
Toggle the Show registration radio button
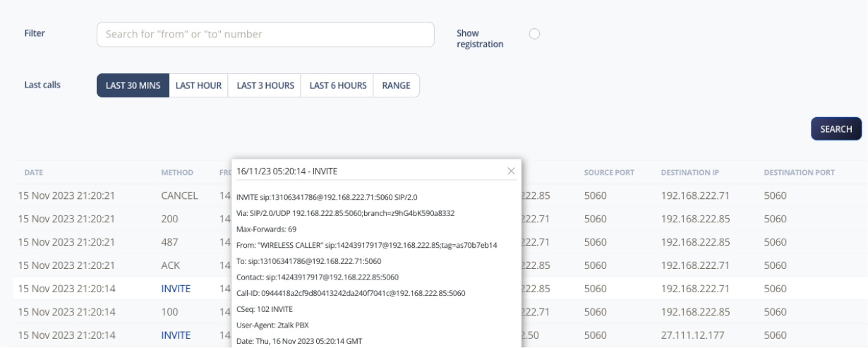[534, 34]
